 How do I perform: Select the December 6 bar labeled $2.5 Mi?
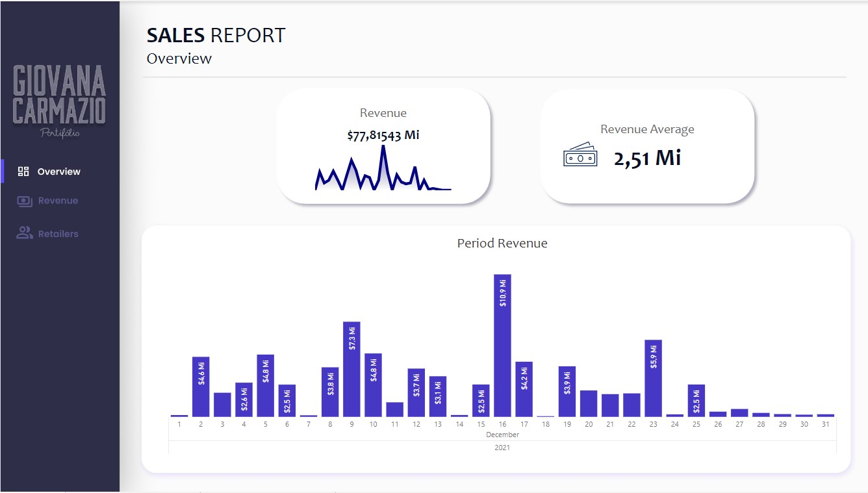[x=287, y=401]
